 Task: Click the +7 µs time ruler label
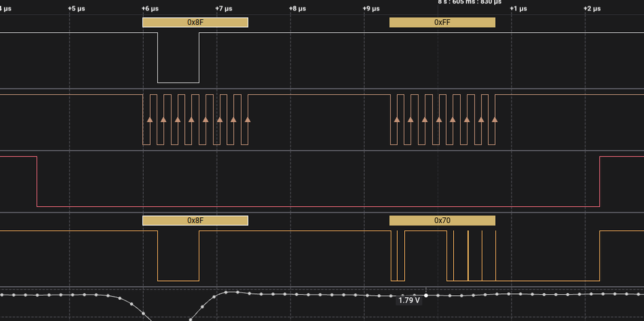coord(224,8)
